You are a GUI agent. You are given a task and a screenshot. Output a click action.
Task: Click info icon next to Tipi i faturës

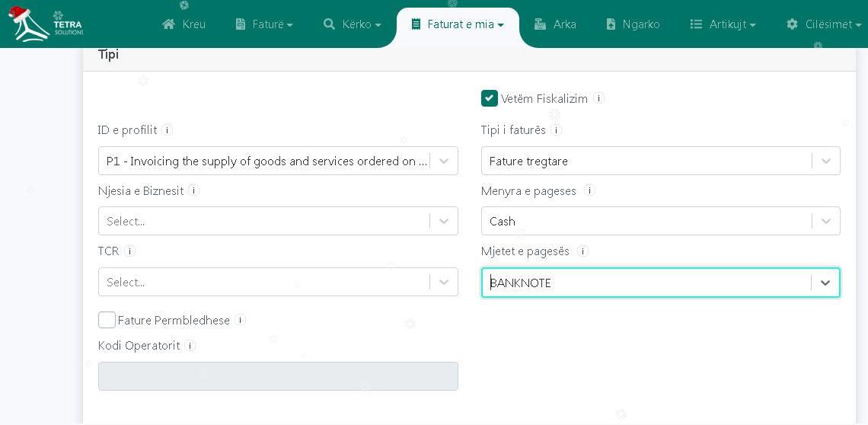tap(557, 130)
